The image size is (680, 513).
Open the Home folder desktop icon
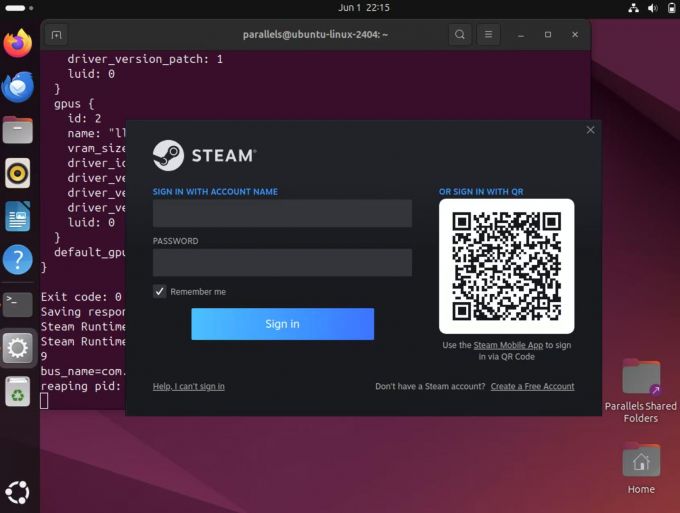pyautogui.click(x=641, y=468)
